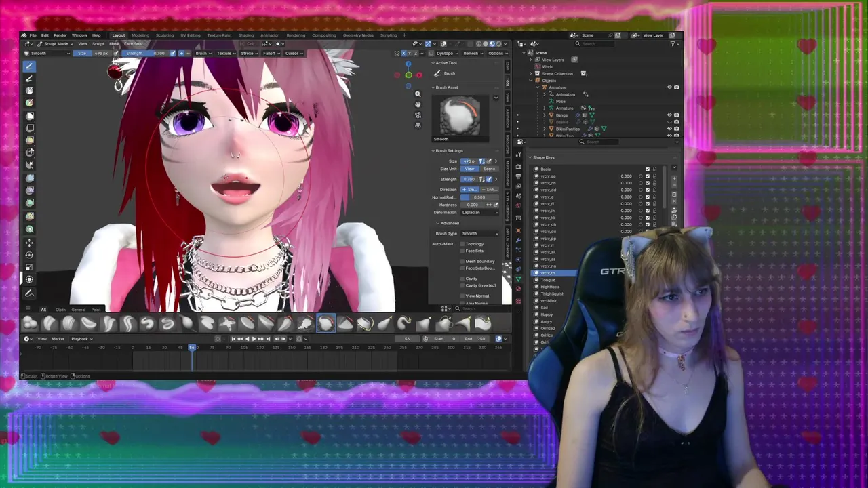Open the Brush dropdown in tool header
Viewport: 868px width, 488px height.
203,53
